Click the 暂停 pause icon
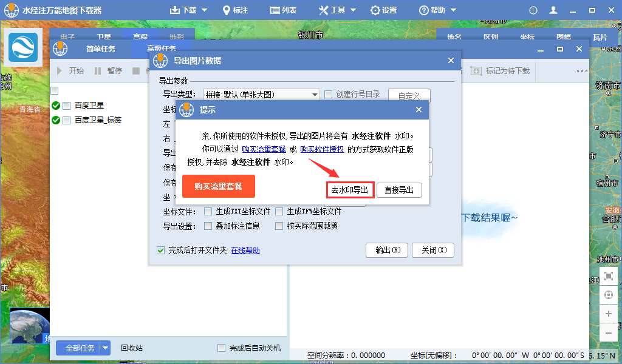Image resolution: width=622 pixels, height=364 pixels. pos(98,71)
